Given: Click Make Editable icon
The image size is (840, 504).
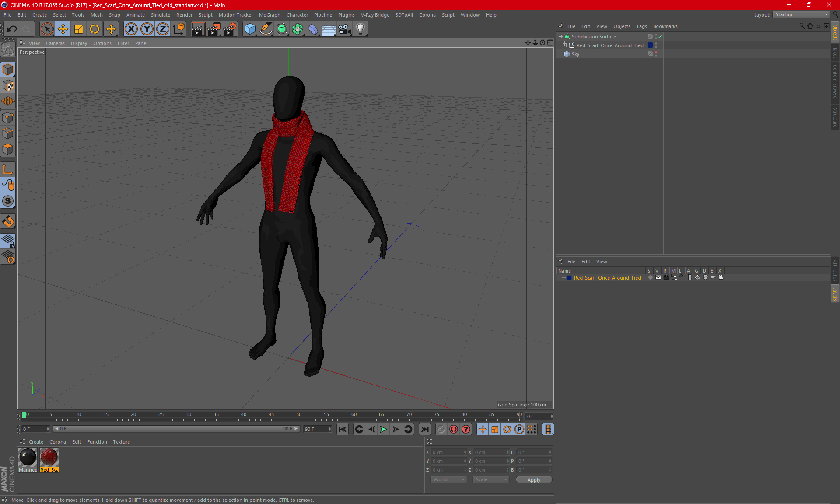Looking at the screenshot, I should pos(8,49).
